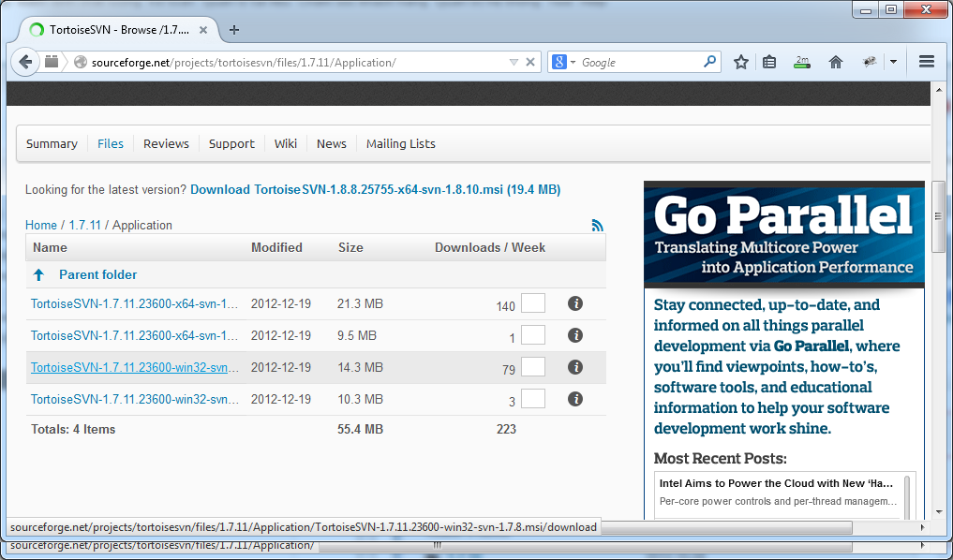This screenshot has height=560, width=953.
Task: Download the 10.3 MB win32 TortoiseSVN file
Action: [134, 399]
